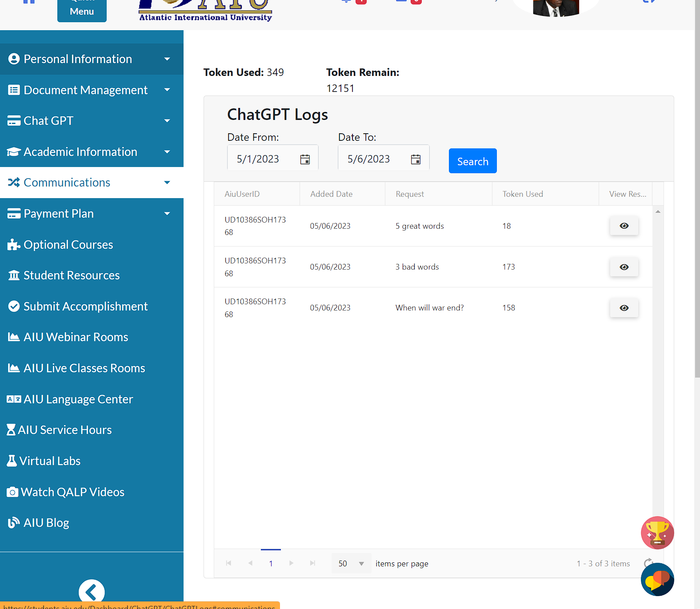
Task: View response for '5 great words' request
Action: 624,226
